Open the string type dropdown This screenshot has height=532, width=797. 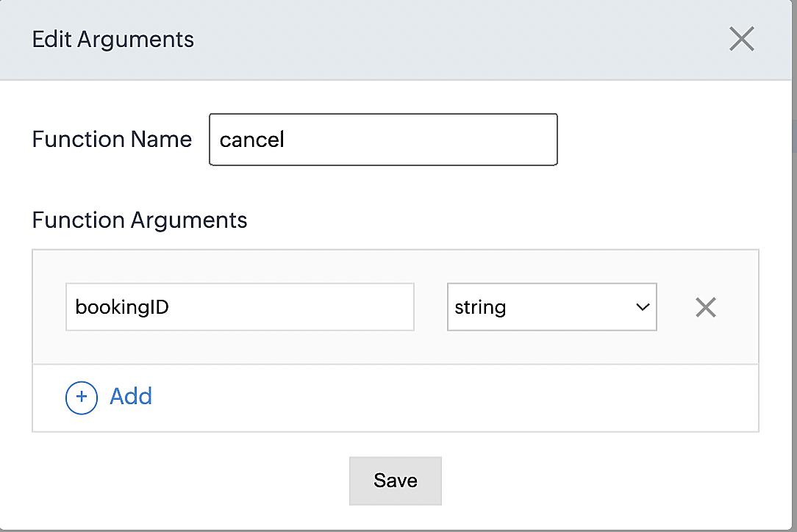pyautogui.click(x=552, y=307)
